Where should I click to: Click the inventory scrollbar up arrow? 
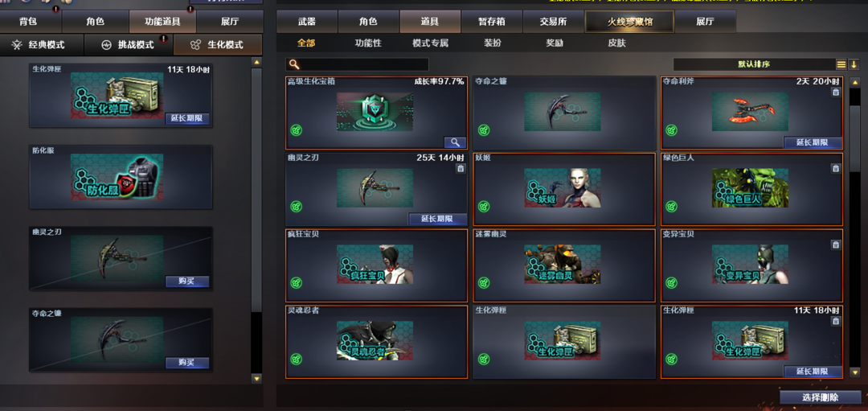click(854, 83)
